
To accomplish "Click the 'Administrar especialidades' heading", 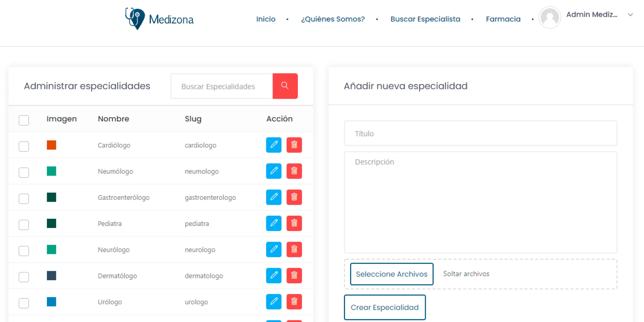I will point(87,86).
